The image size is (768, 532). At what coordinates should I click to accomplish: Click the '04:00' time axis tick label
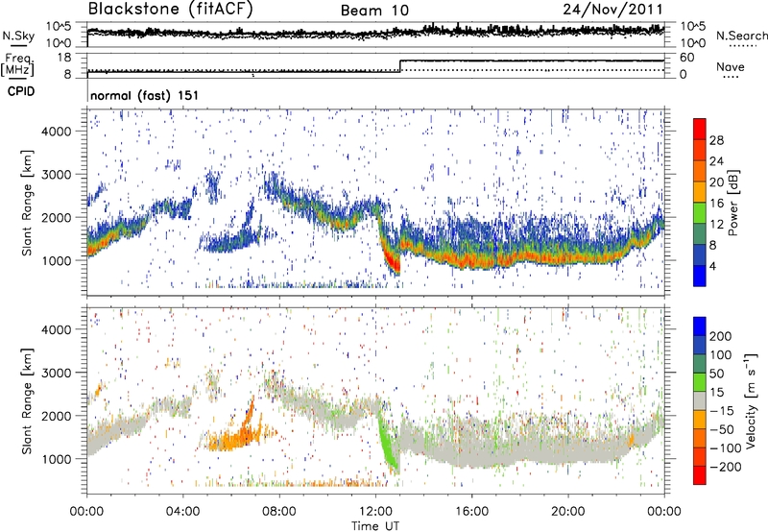(x=183, y=512)
